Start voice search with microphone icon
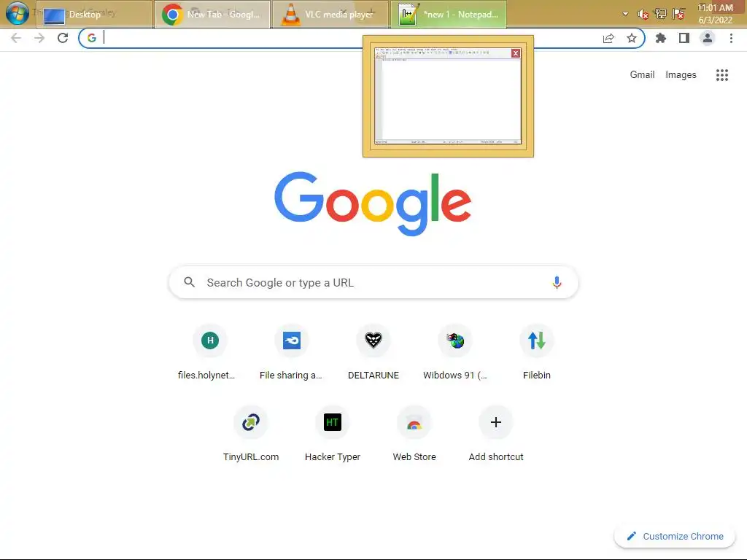The image size is (747, 560). [557, 282]
